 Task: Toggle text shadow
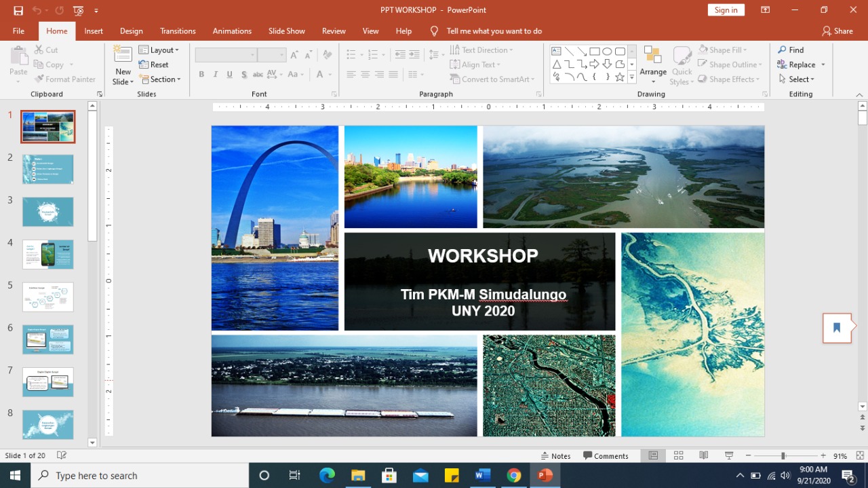pos(243,75)
